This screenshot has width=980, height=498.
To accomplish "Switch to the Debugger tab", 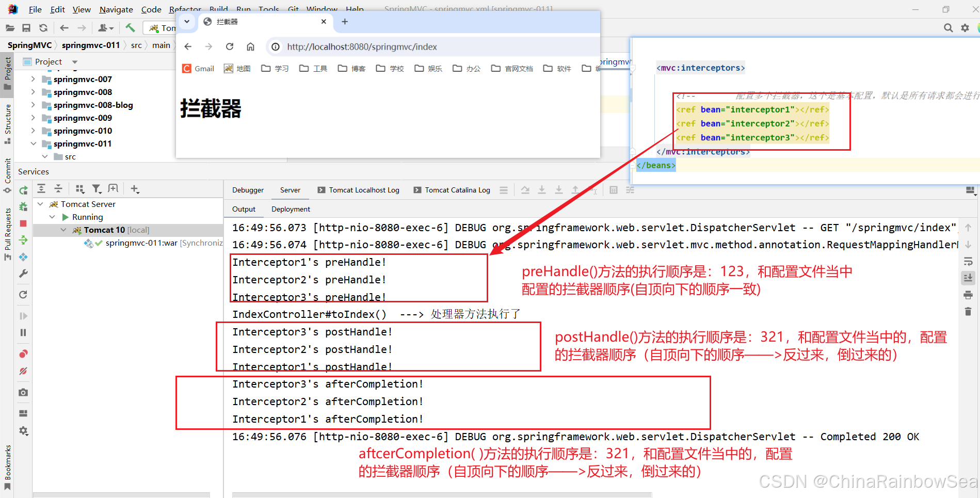I will [248, 190].
